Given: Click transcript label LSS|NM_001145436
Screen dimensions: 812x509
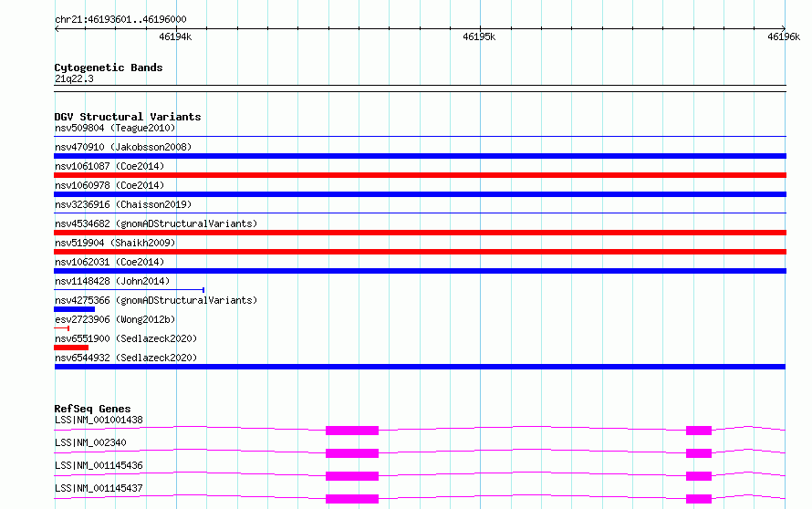Looking at the screenshot, I should point(99,465).
